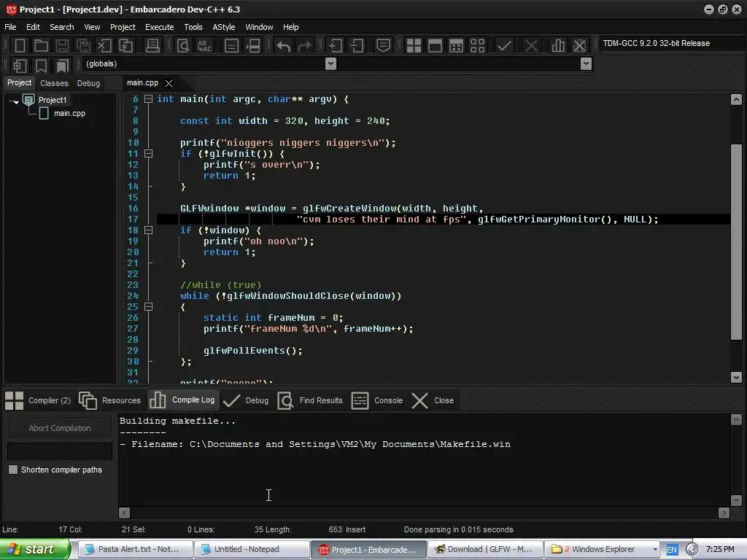Switch to the Debug side panel tab
The height and width of the screenshot is (560, 747).
tap(88, 83)
